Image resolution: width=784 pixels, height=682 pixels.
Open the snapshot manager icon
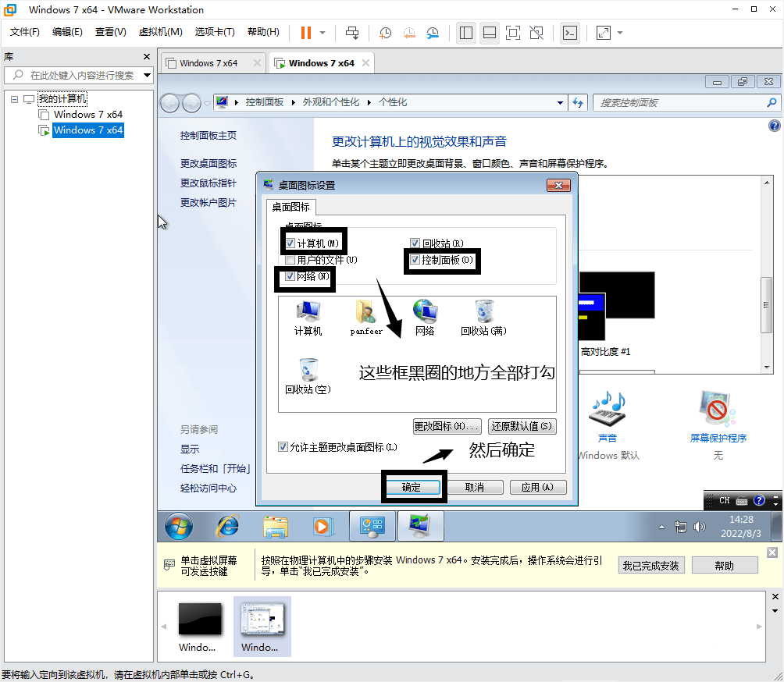tap(433, 33)
